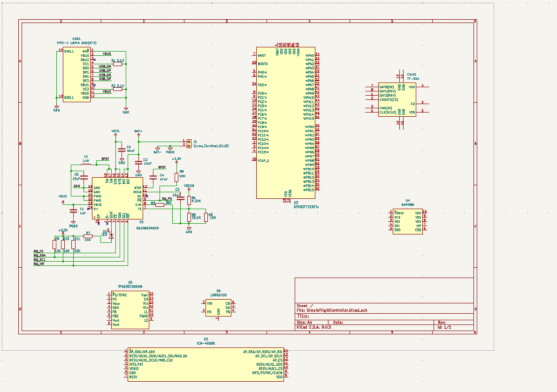Select the TPS63070RNMR regulator U5
The width and height of the screenshot is (557, 392).
tap(130, 309)
